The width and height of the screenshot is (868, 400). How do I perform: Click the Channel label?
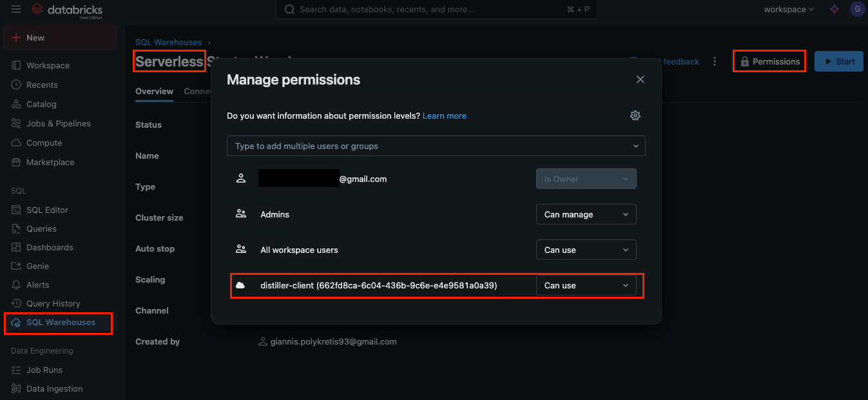(x=152, y=310)
